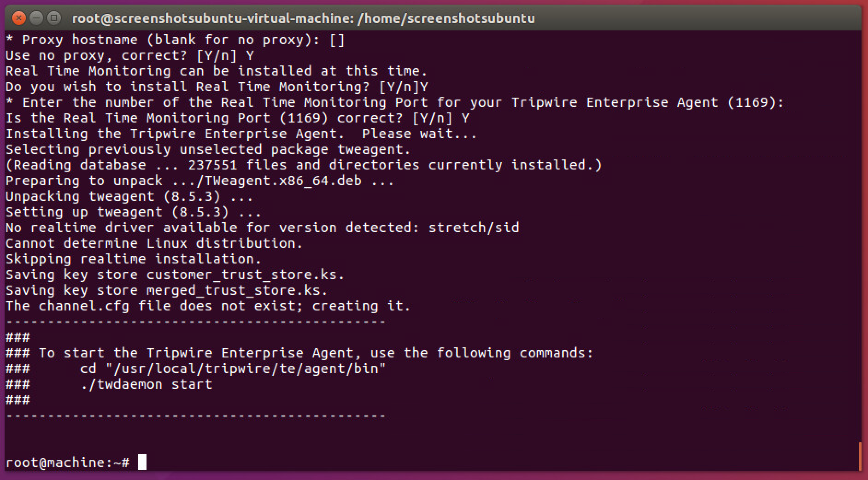Click the block cursor at the prompt
Screen dimensions: 868x480
(x=142, y=462)
